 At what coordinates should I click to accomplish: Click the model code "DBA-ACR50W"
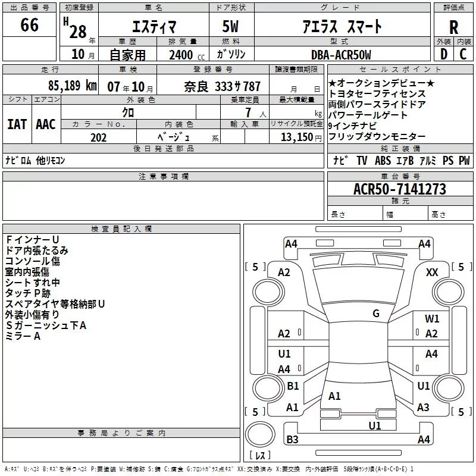[341, 55]
